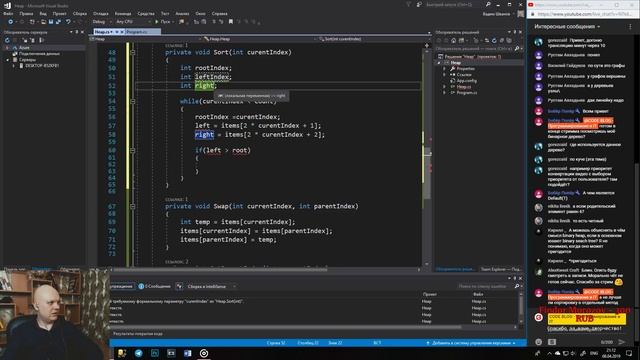The height and width of the screenshot is (360, 640).
Task: Click the notifications filter funnel icon
Action: tap(409, 4)
